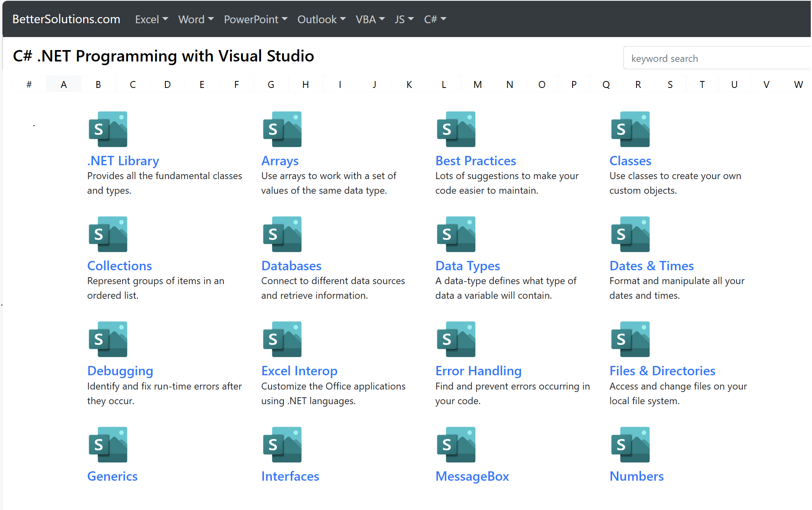
Task: Open the Interfaces link
Action: click(290, 476)
